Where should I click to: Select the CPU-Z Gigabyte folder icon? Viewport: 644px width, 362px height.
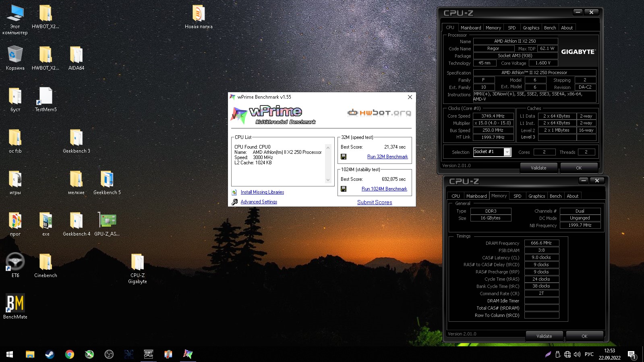click(137, 269)
